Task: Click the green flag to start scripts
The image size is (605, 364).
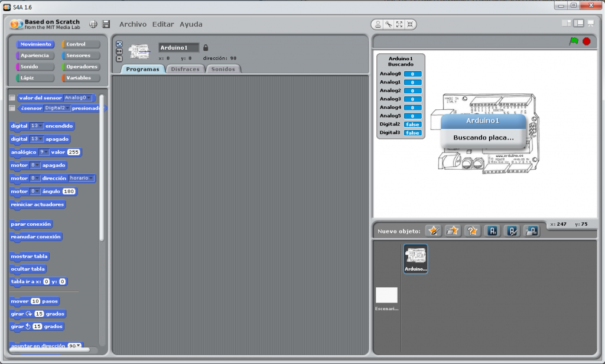Action: 573,41
